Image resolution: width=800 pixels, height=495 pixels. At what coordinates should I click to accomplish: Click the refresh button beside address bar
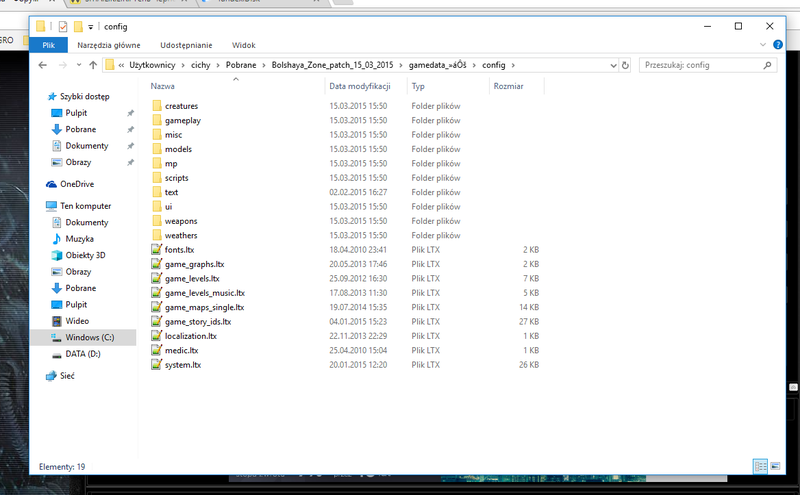624,65
